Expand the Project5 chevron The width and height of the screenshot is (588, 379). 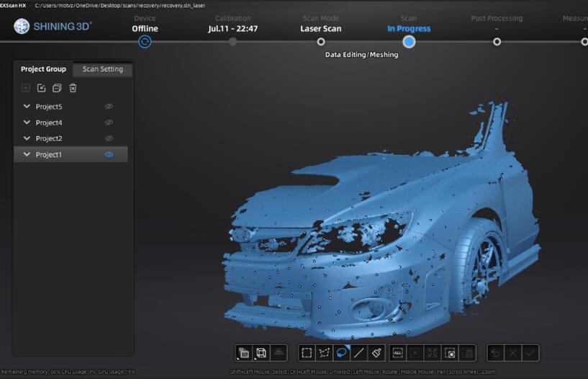27,107
